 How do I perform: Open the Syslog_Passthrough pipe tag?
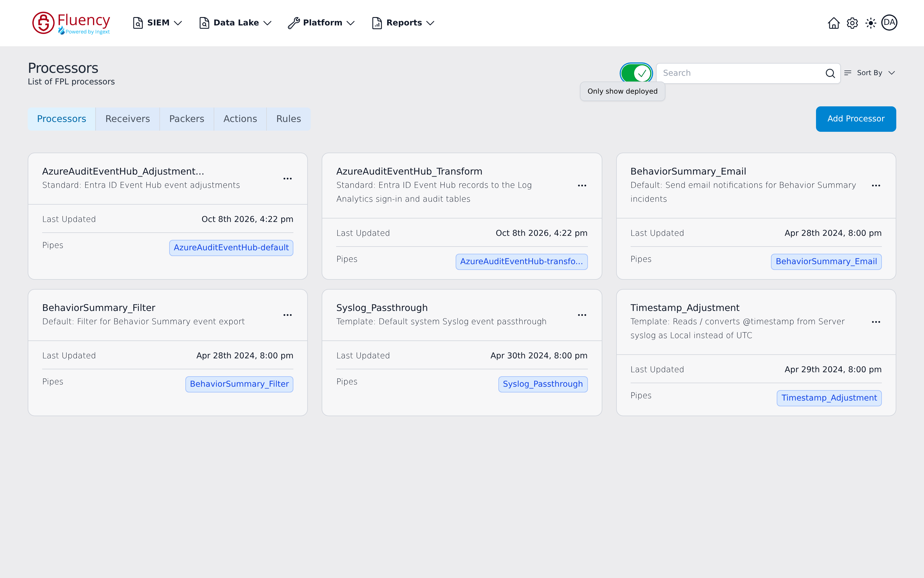(543, 384)
